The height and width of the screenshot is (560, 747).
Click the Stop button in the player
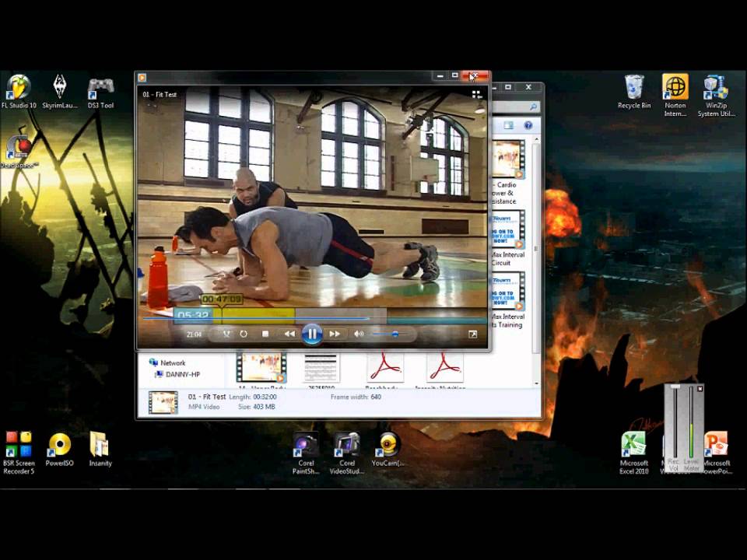265,334
